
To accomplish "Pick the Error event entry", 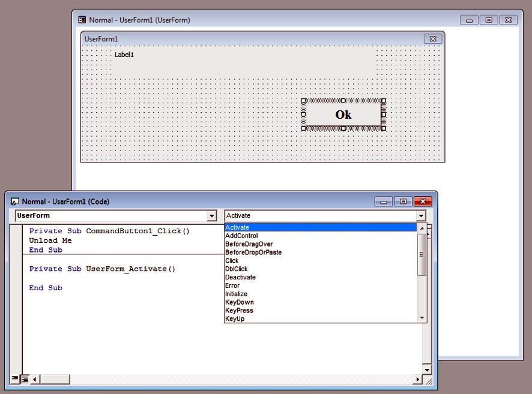I will click(x=320, y=285).
